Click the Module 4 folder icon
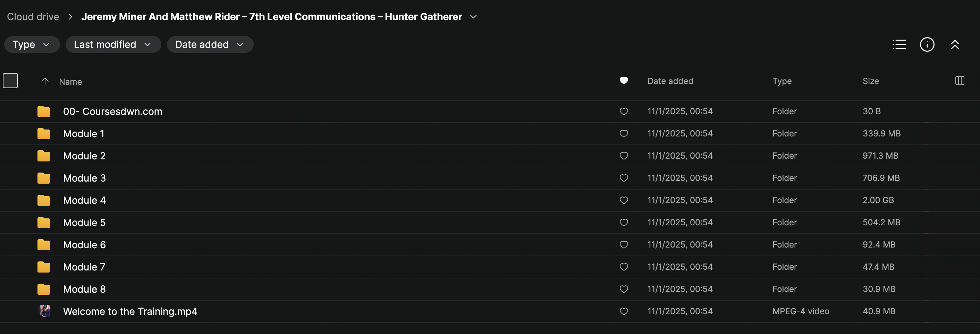The height and width of the screenshot is (334, 980). (44, 200)
